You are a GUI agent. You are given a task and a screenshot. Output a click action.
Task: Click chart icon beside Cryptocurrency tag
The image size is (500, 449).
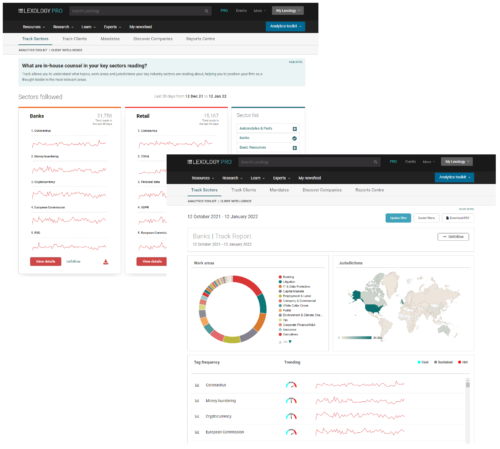(x=197, y=416)
